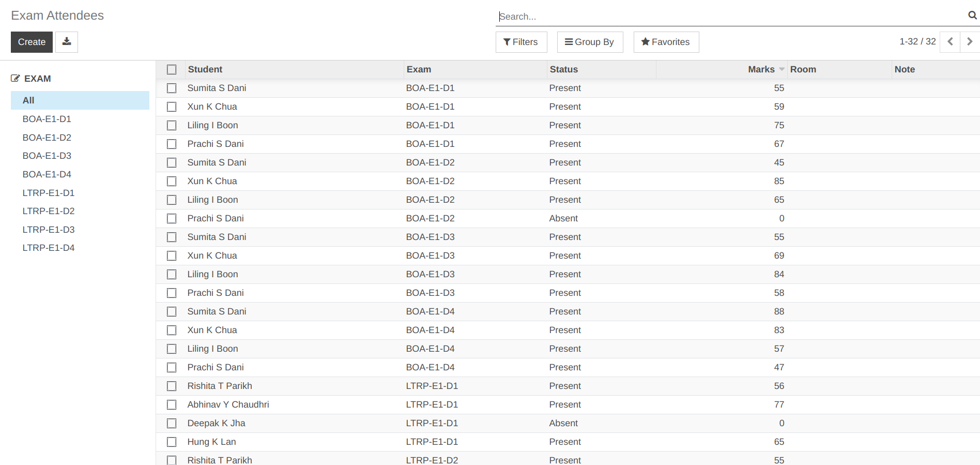Check Sumita S Dani BOA-E1-D1 row

coord(172,88)
